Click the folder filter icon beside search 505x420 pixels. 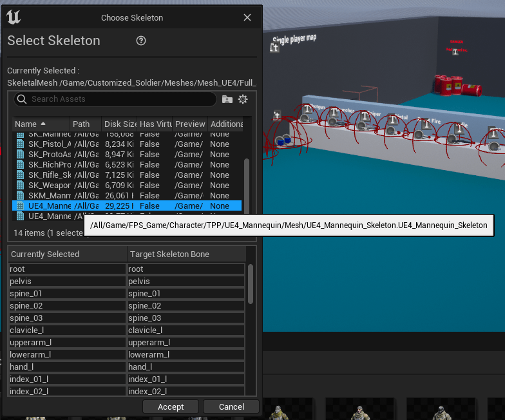[x=227, y=99]
